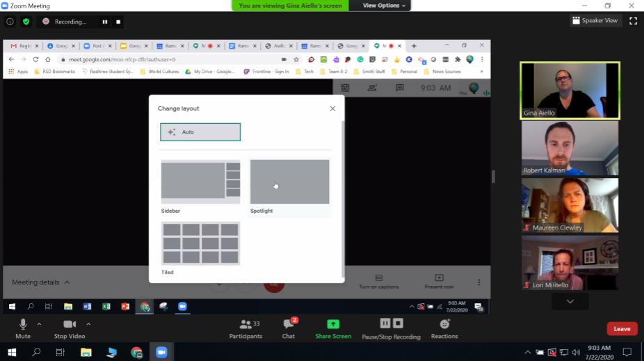Viewport: 644px width, 361px height.
Task: Bookmark this page with star icon
Action: (x=296, y=60)
